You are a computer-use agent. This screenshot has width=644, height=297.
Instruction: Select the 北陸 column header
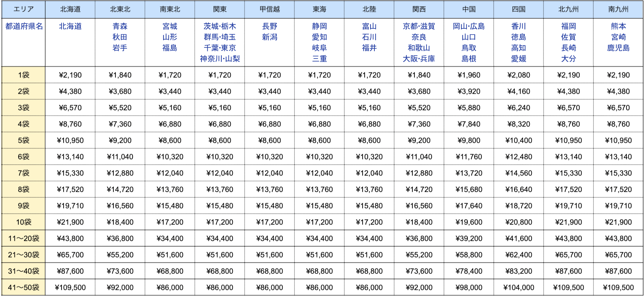369,10
